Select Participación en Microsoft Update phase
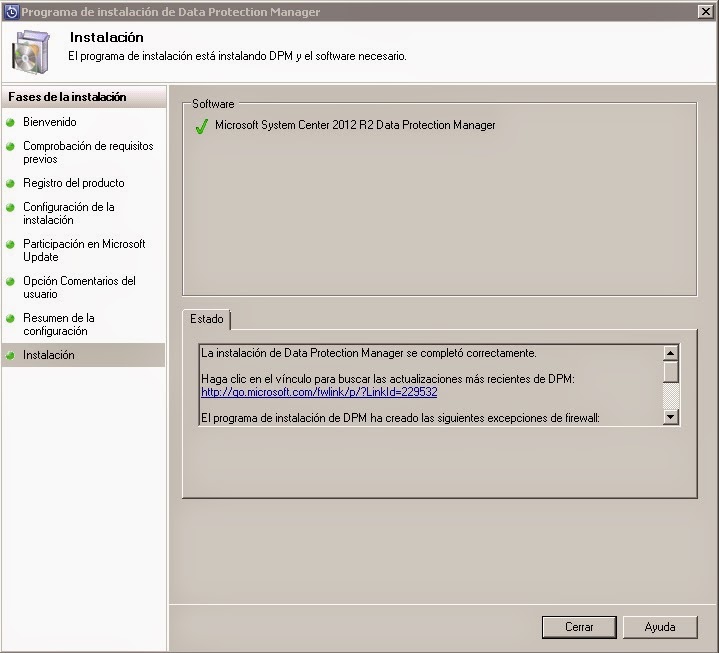719x653 pixels. 84,250
